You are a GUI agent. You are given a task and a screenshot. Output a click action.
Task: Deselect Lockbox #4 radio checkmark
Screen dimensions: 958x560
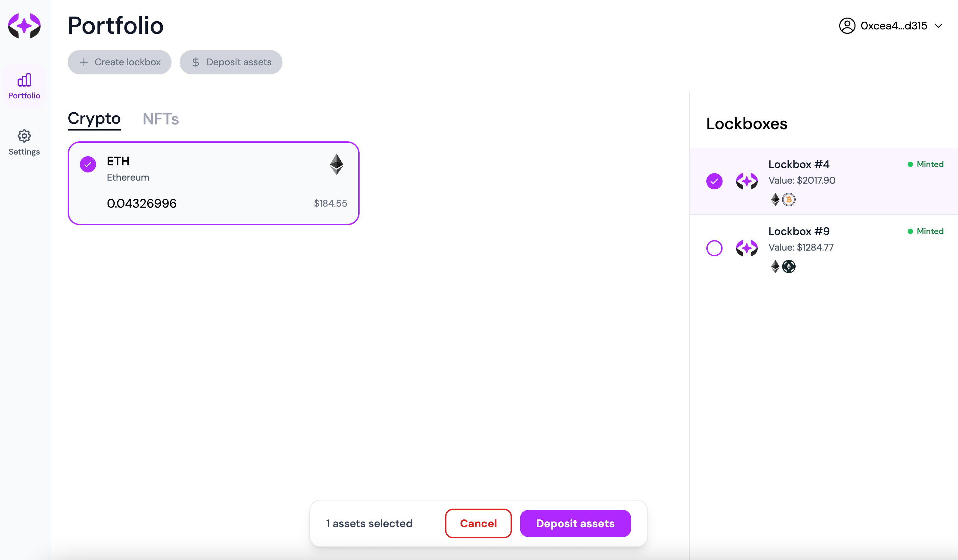tap(714, 181)
